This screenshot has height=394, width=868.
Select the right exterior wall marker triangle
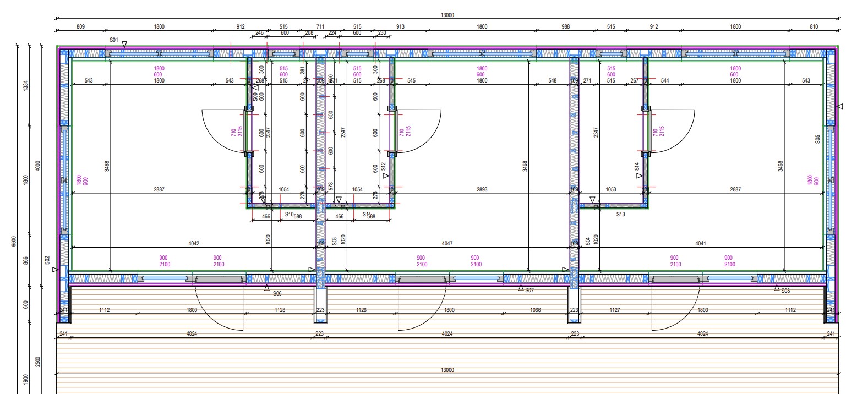coord(840,106)
